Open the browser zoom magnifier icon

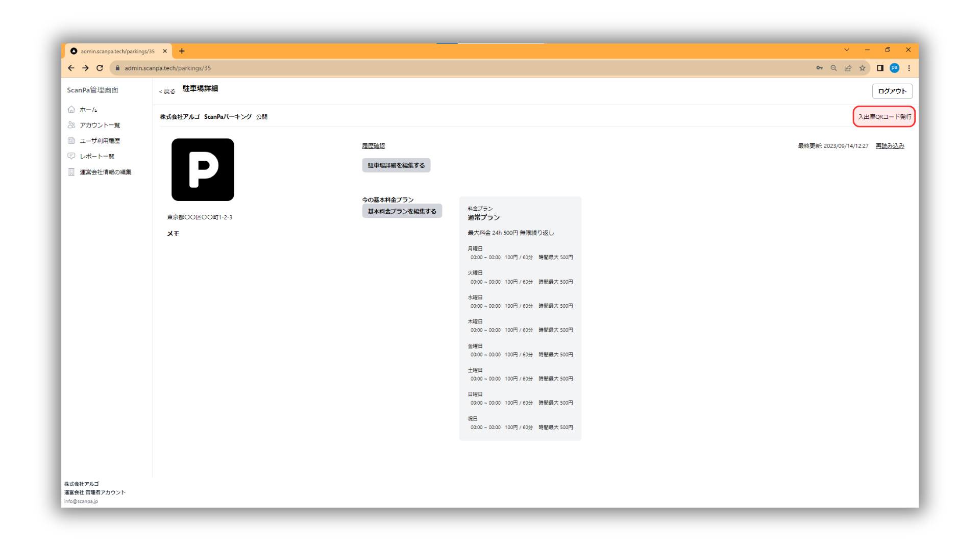pos(834,68)
